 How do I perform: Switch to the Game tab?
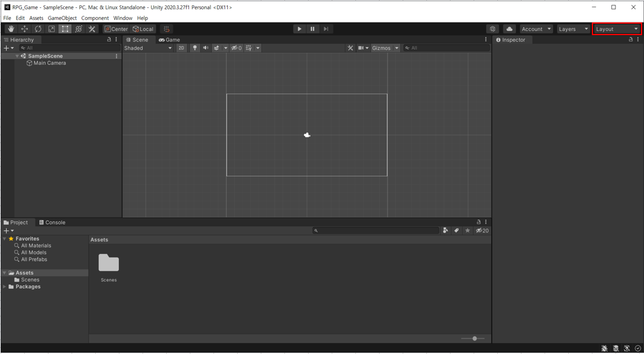click(x=169, y=40)
